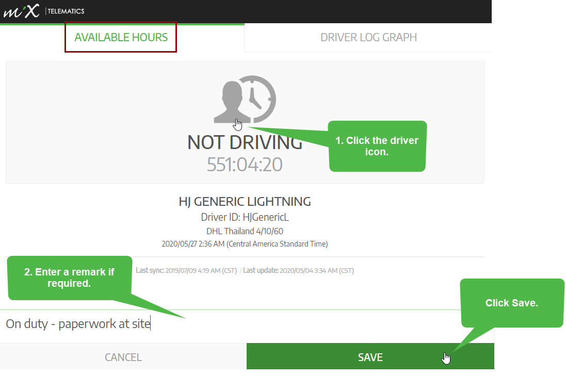
Task: Open the MiX Telematics logo
Action: coord(44,11)
